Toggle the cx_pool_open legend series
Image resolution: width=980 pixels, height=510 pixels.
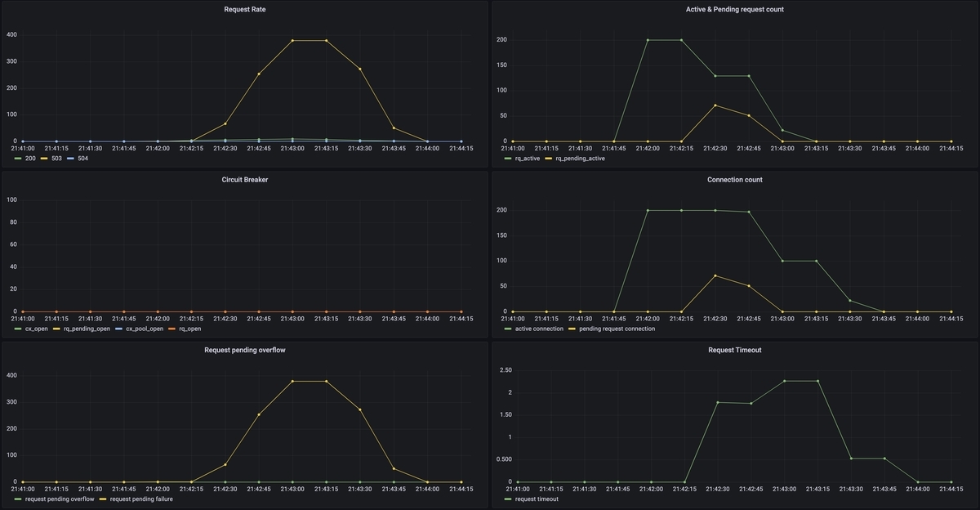(x=139, y=329)
